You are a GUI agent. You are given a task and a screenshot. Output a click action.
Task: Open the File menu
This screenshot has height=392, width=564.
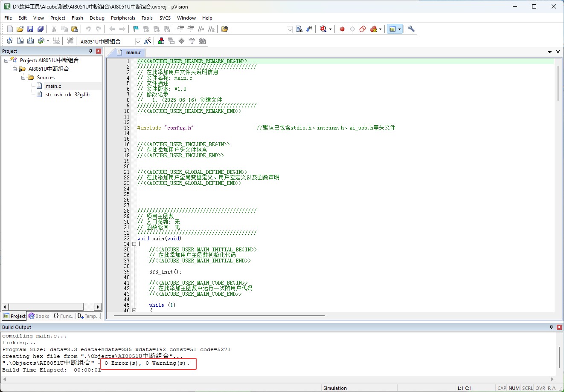click(x=8, y=18)
